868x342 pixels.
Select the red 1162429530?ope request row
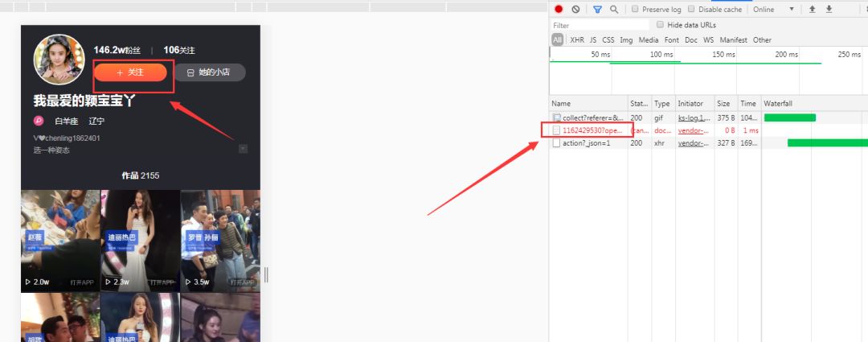(x=709, y=130)
